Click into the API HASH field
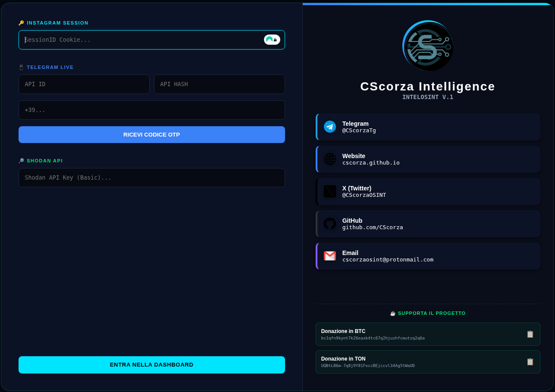Viewport: 555px width, 392px height. tap(219, 84)
